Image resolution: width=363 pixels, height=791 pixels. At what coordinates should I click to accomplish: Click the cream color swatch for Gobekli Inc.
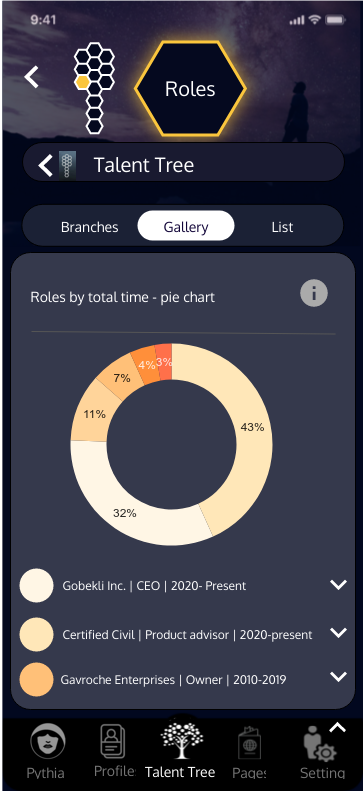click(36, 586)
